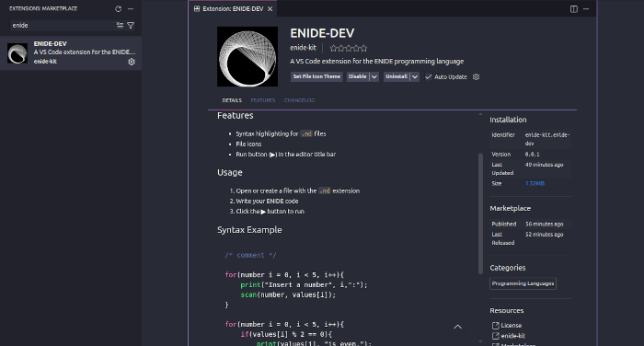
Task: Close the Extension: ENIDE-DEV tab
Action: [x=270, y=8]
